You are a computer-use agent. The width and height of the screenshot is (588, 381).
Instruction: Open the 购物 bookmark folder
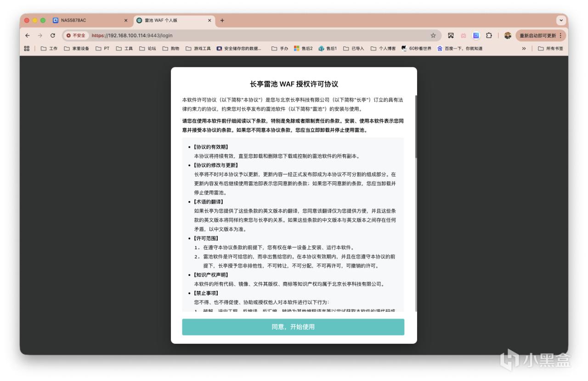(x=170, y=48)
